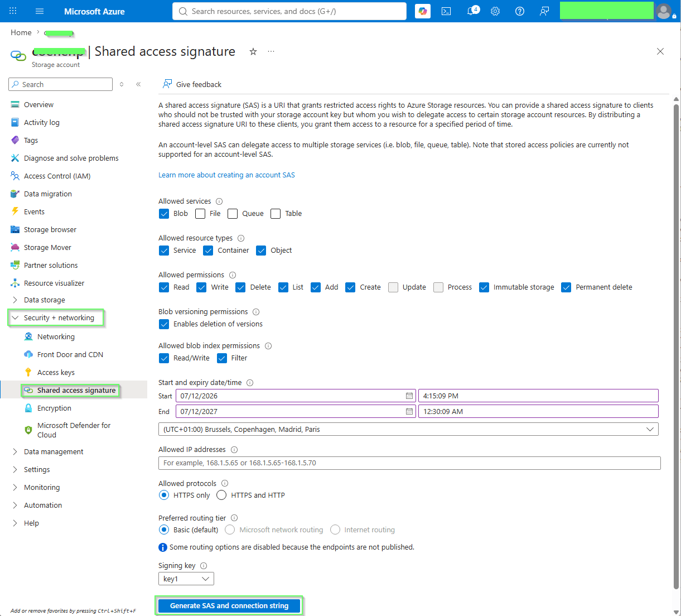Show info for Blob versioning permissions
Image resolution: width=681 pixels, height=616 pixels.
[x=256, y=312]
